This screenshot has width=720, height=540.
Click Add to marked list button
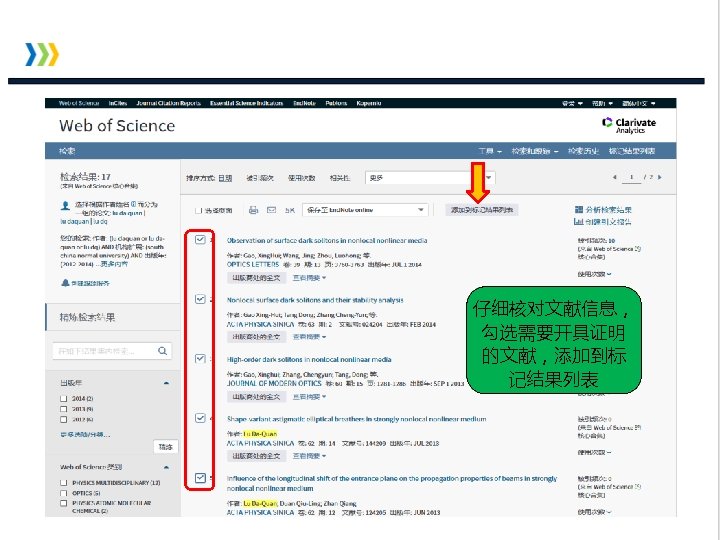pos(482,210)
